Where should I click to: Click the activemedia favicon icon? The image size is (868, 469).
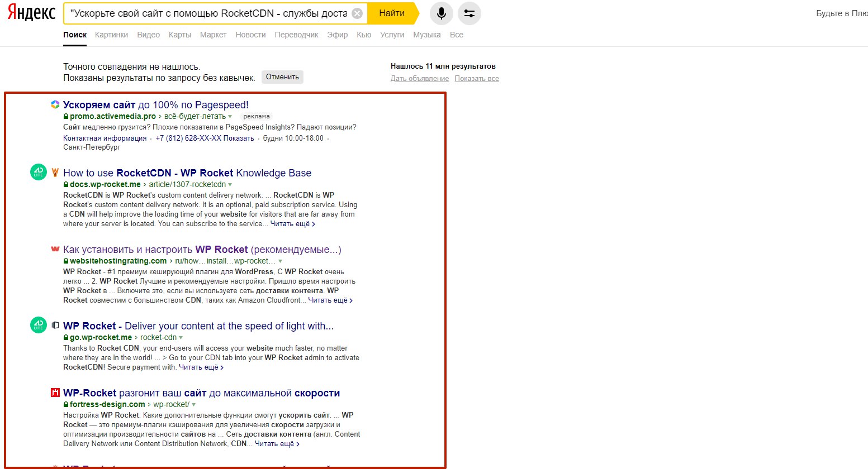(x=55, y=104)
